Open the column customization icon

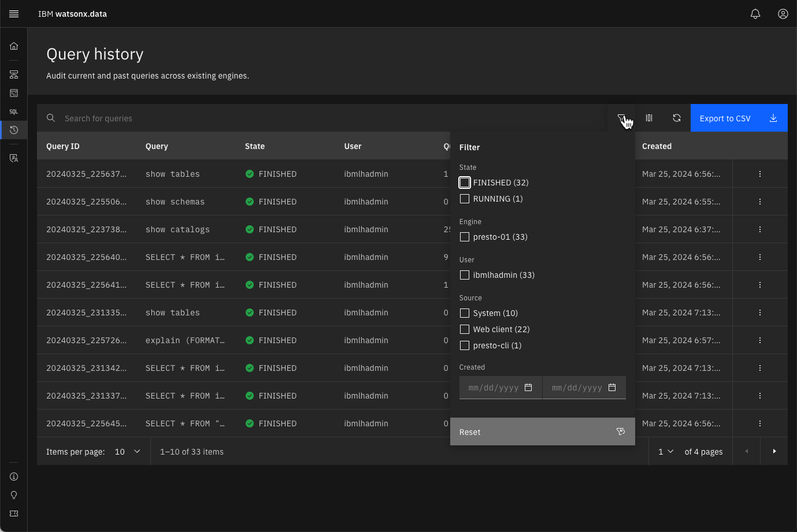pos(649,118)
